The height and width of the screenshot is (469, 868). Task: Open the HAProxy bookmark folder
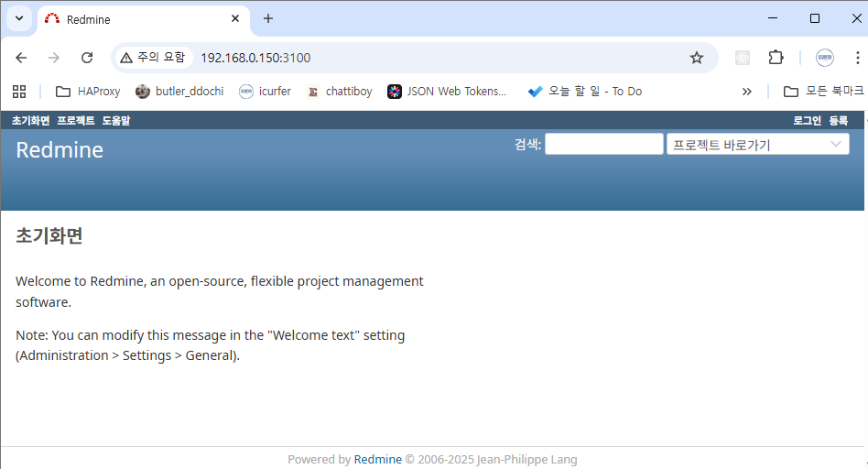tap(88, 92)
